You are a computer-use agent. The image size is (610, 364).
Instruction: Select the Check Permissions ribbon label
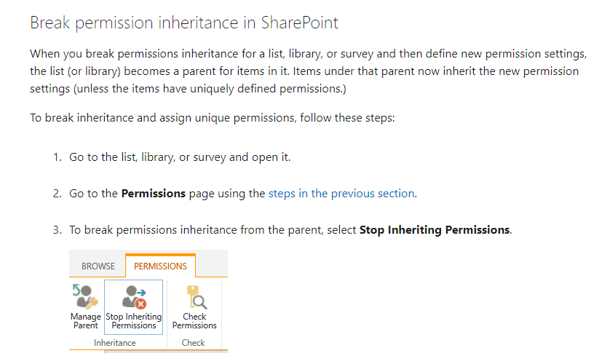coord(194,321)
